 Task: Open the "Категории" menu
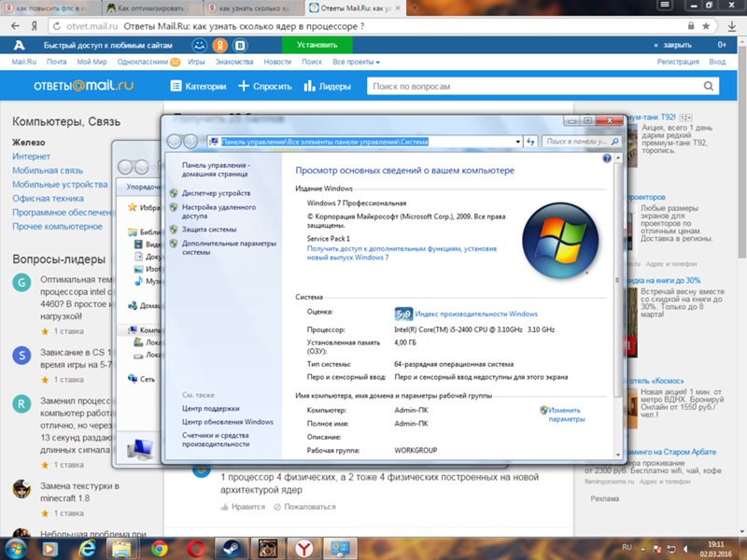tap(198, 86)
